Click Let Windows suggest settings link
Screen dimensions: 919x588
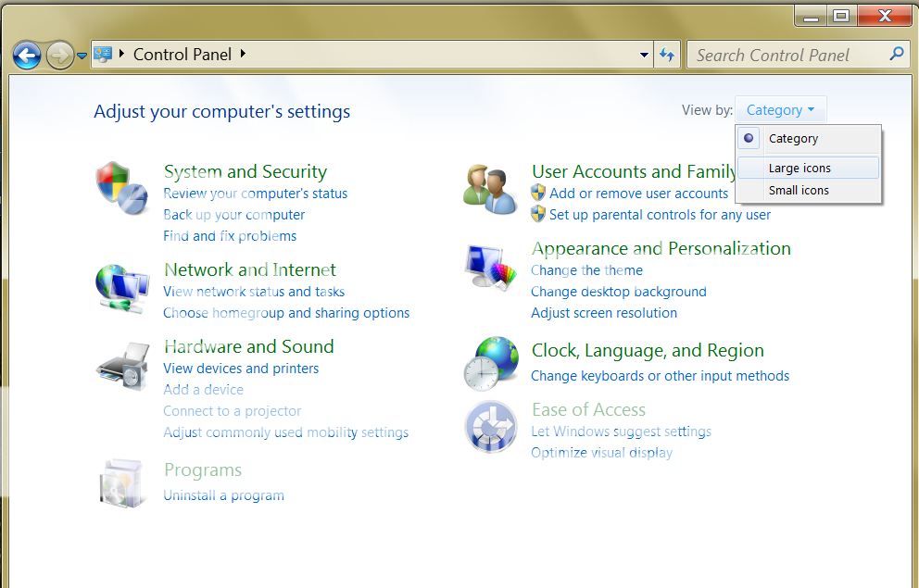tap(621, 432)
